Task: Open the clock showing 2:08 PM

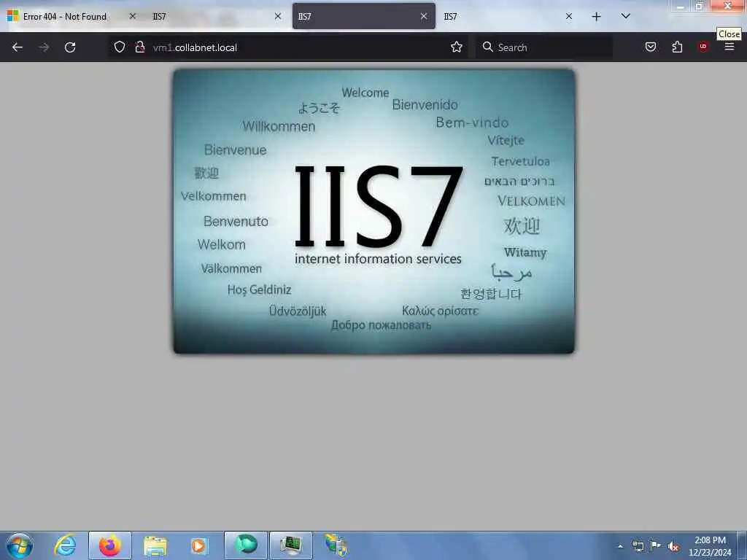Action: [x=710, y=545]
